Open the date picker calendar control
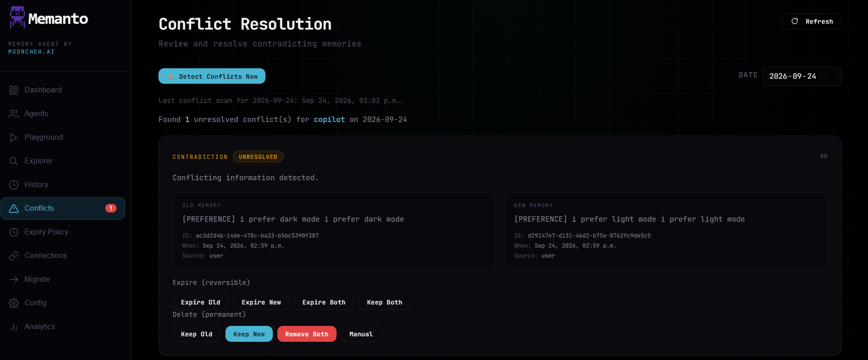The height and width of the screenshot is (360, 868). pyautogui.click(x=832, y=76)
